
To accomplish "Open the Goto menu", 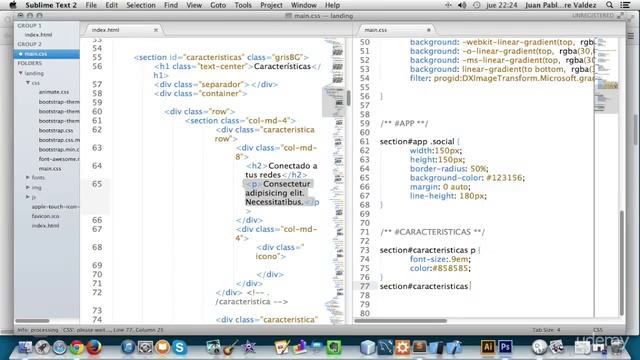I will (x=218, y=5).
